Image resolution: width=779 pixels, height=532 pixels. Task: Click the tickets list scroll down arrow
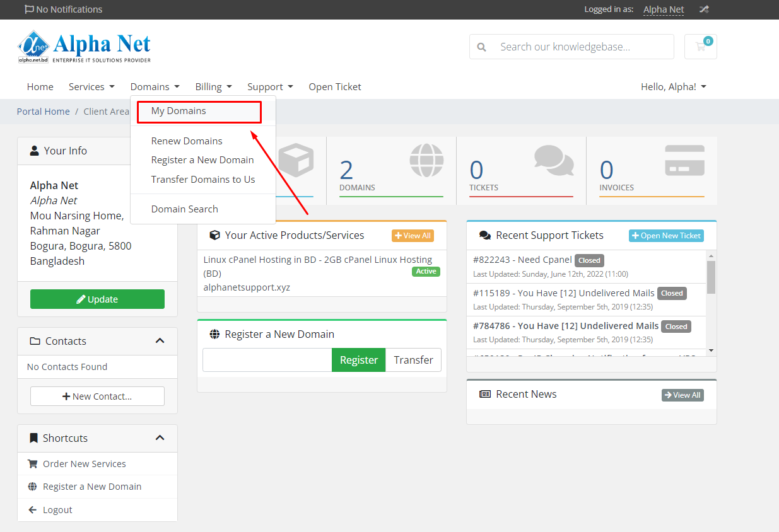click(711, 350)
